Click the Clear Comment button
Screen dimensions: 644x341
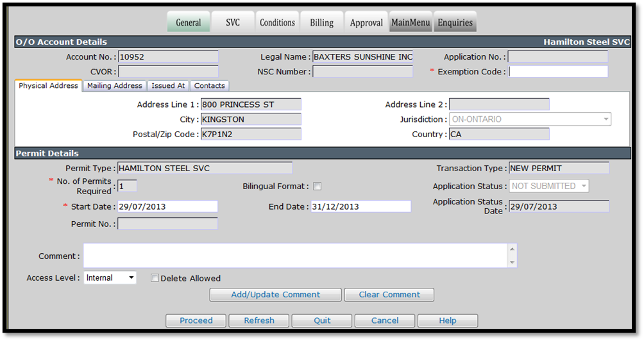click(x=389, y=295)
